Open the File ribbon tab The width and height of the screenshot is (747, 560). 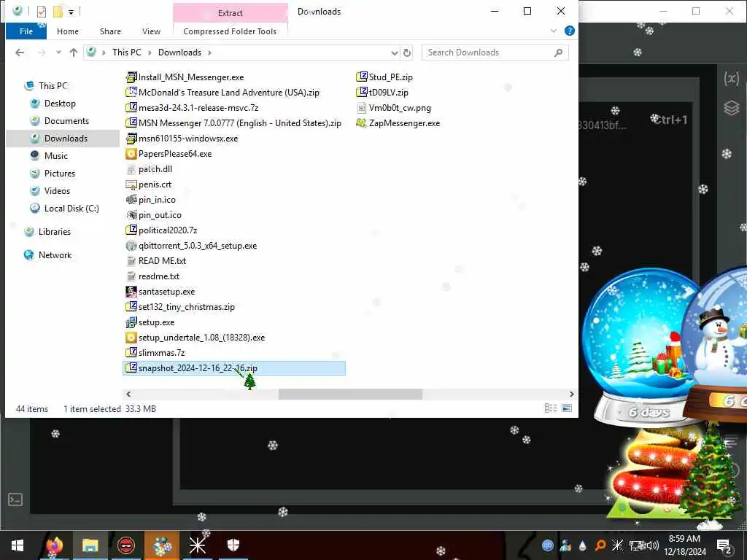[26, 31]
